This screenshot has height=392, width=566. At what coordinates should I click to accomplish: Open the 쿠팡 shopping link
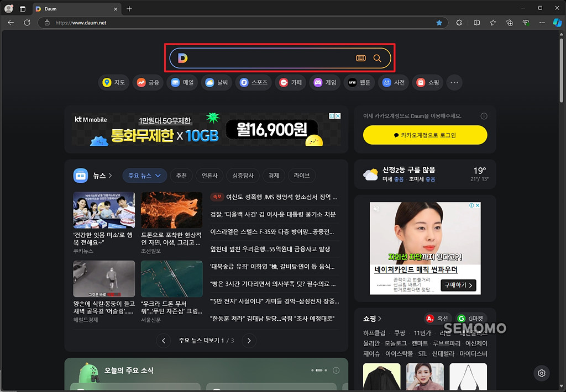[399, 332]
